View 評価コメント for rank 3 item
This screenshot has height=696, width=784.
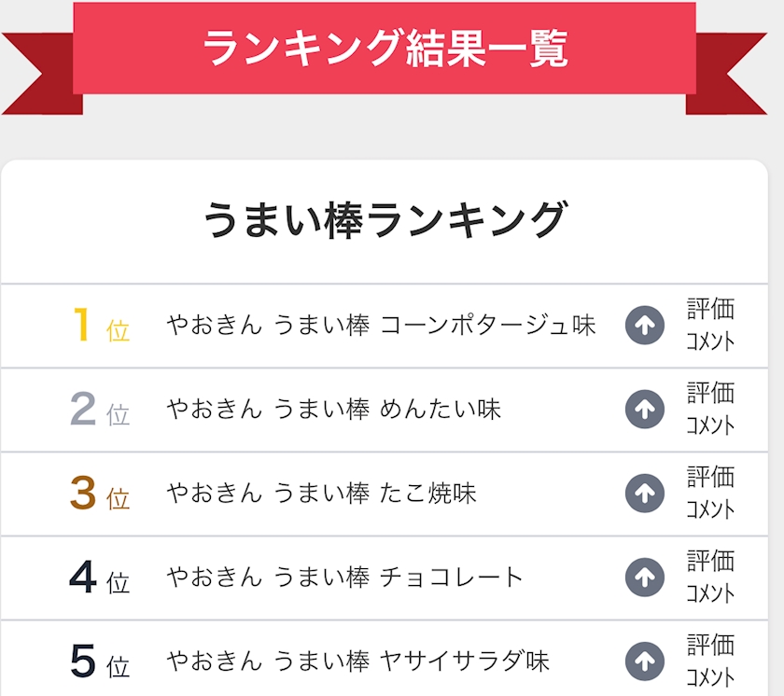point(710,493)
